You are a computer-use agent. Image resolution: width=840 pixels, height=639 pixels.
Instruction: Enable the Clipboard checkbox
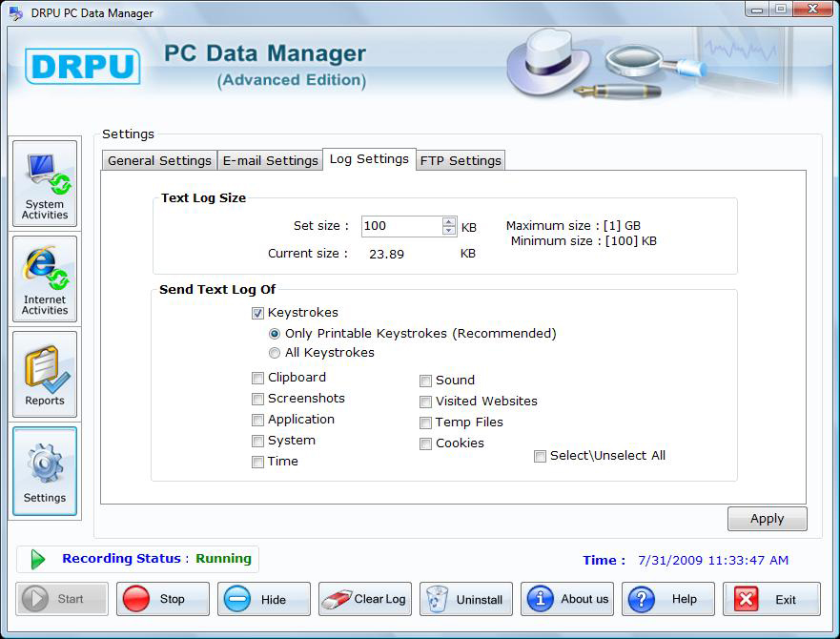coord(257,378)
